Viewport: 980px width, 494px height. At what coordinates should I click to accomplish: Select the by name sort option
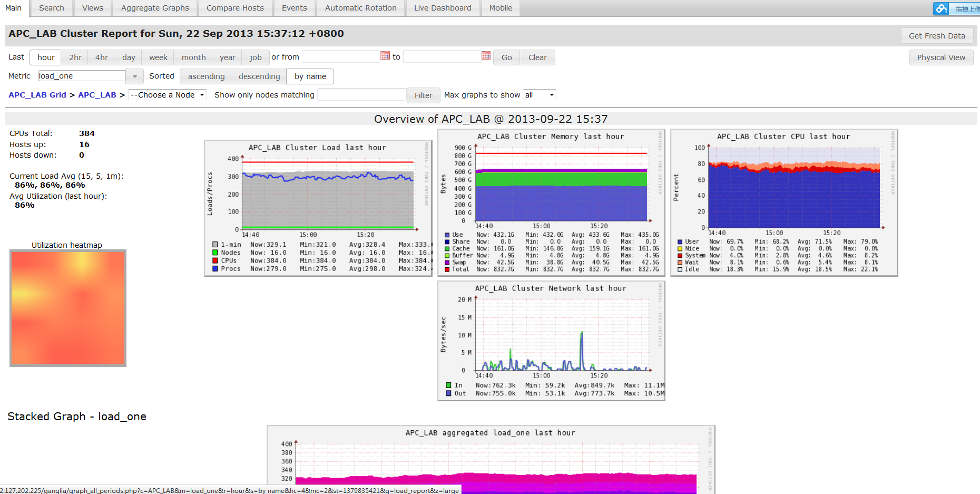click(310, 76)
